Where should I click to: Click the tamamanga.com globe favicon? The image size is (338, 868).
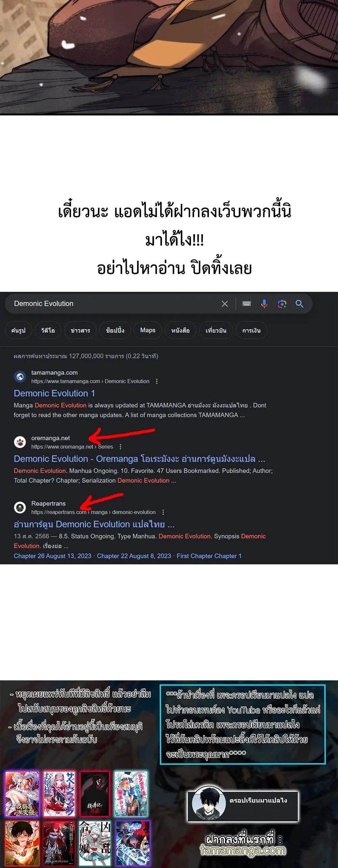coord(20,376)
